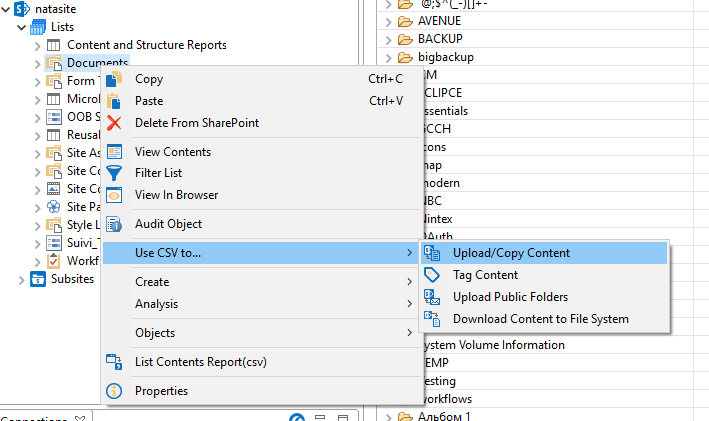
Task: Click the Filter List funnel icon
Action: [114, 173]
